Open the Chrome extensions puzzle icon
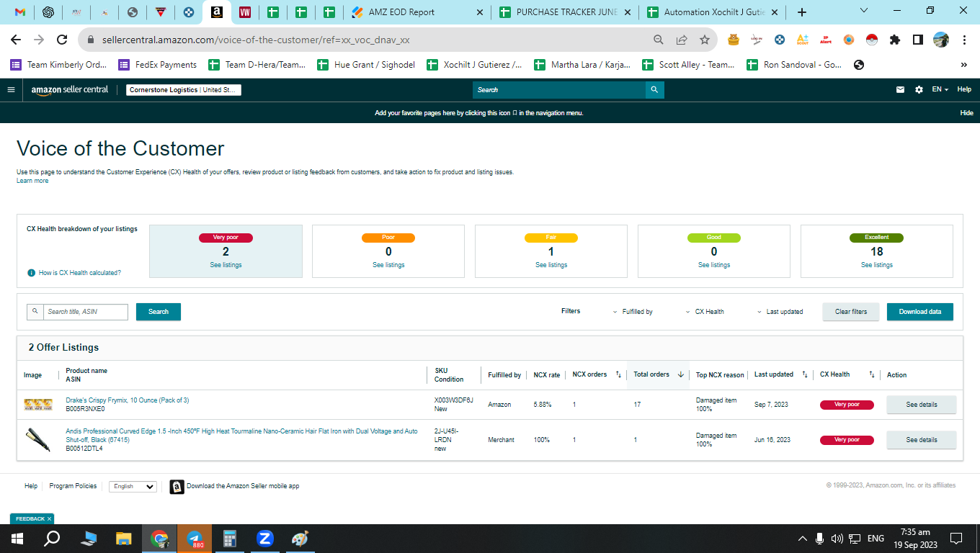The width and height of the screenshot is (980, 553). [895, 40]
